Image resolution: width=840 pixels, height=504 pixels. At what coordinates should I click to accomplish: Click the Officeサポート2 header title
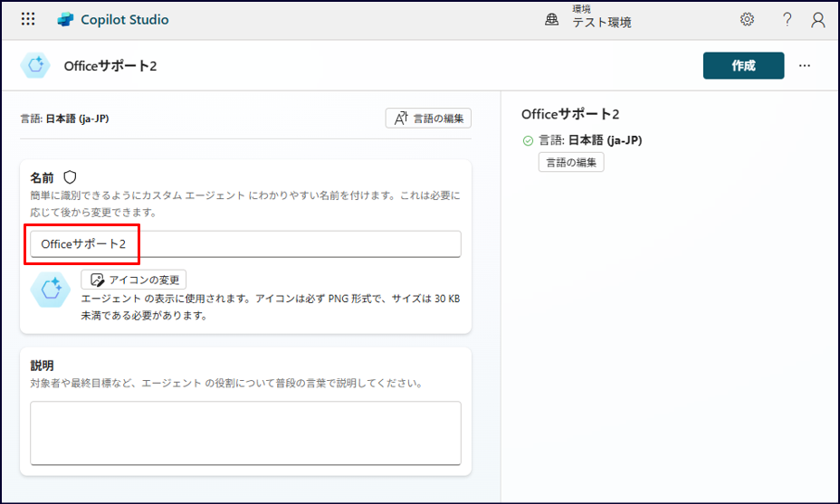pos(110,66)
